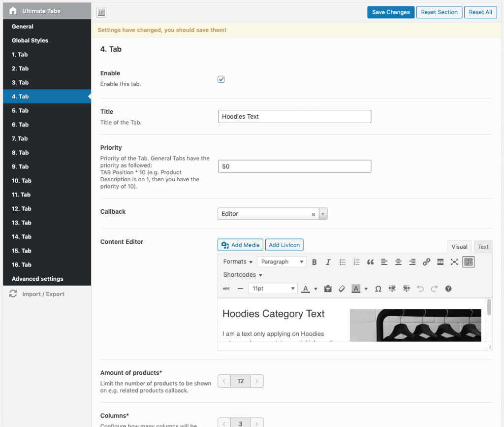Image resolution: width=504 pixels, height=427 pixels.
Task: Open background color picker arrow
Action: [x=366, y=289]
